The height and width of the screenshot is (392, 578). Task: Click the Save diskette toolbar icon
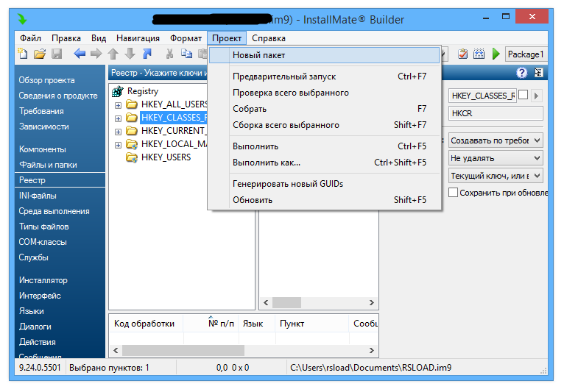click(x=57, y=54)
